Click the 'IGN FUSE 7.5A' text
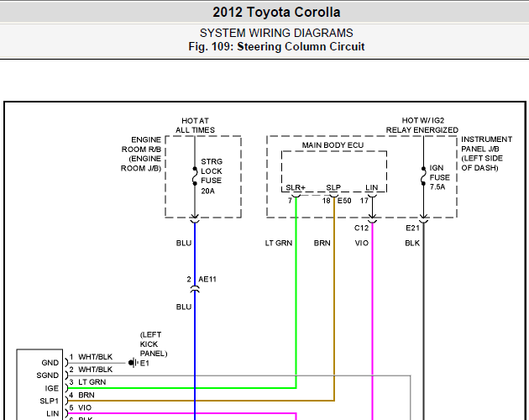529x420 pixels. point(440,177)
